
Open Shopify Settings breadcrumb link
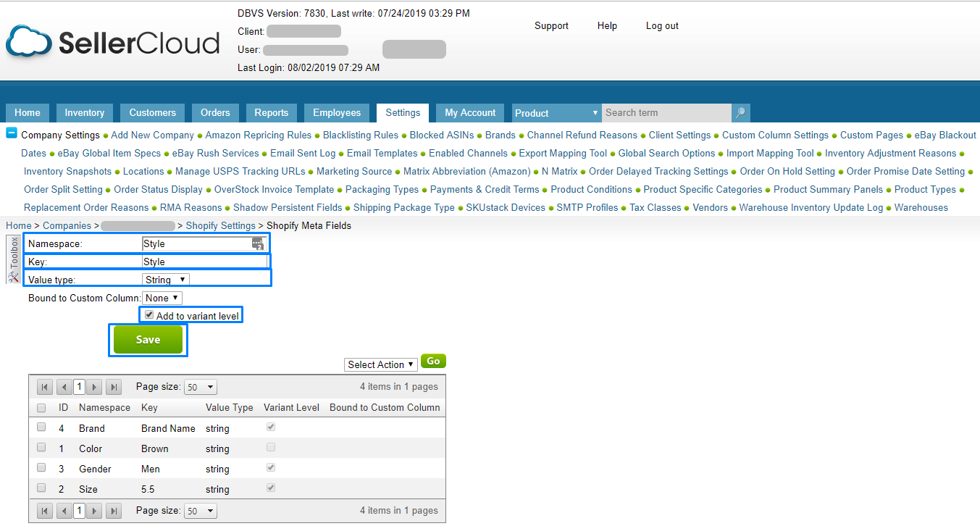221,225
